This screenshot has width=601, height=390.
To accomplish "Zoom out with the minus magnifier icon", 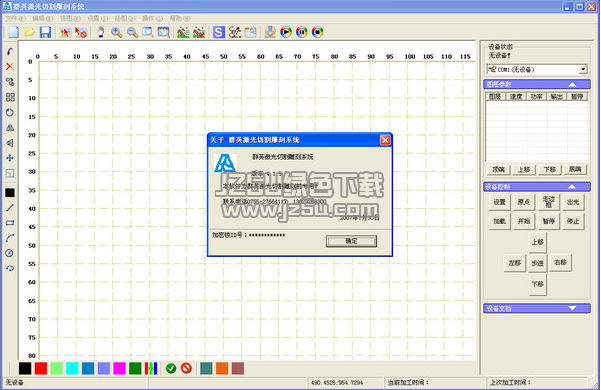I will (x=132, y=32).
